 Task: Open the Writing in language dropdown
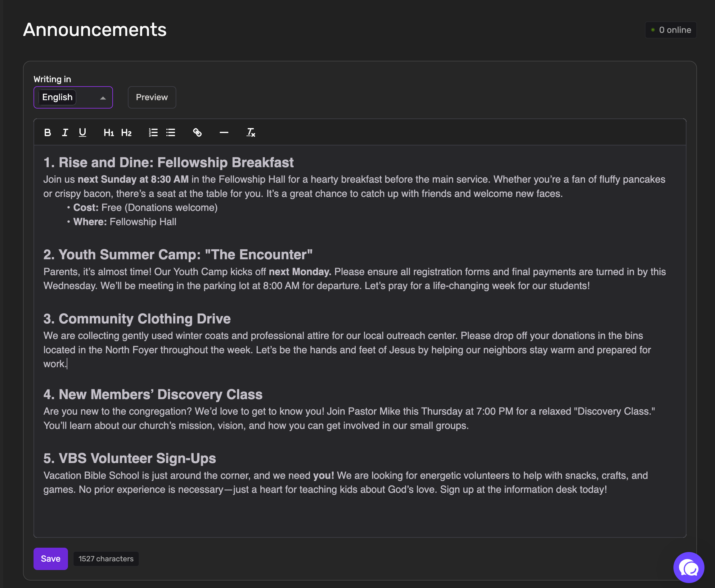coord(73,98)
